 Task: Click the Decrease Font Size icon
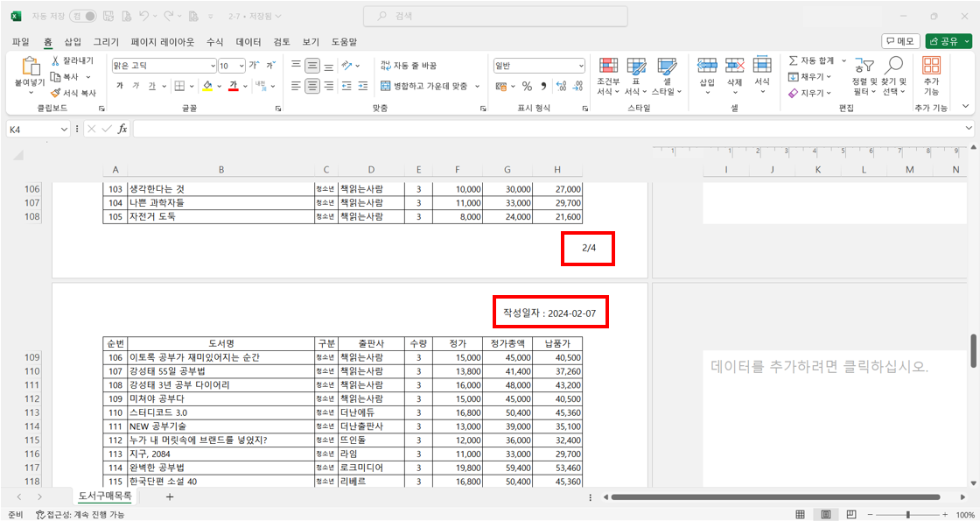click(270, 65)
